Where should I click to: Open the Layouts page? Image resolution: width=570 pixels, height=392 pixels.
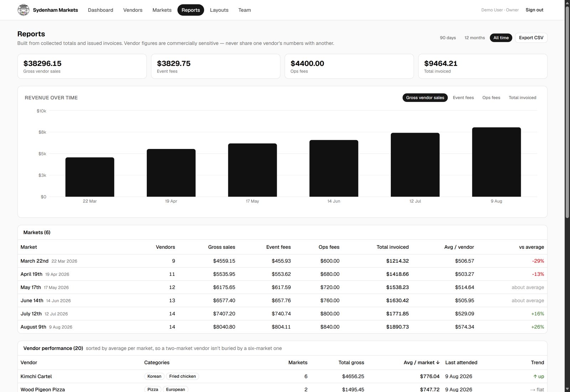[x=219, y=10]
